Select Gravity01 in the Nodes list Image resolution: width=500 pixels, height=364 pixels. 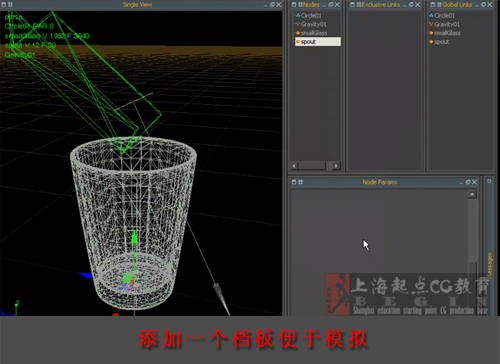tap(313, 24)
